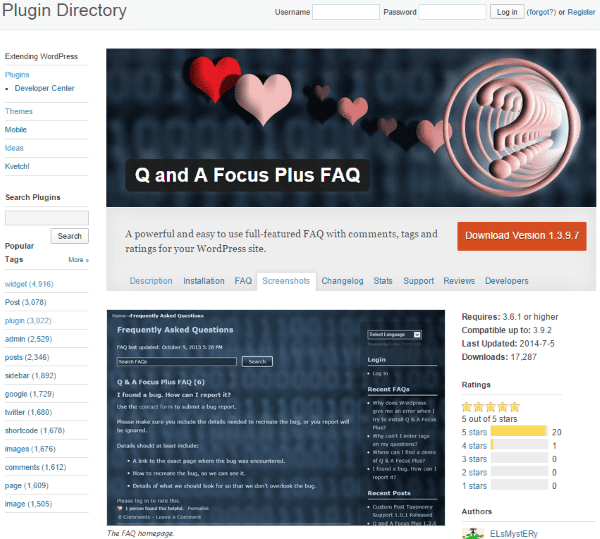Focus the Password input field
Image resolution: width=600 pixels, height=539 pixels.
[x=453, y=12]
